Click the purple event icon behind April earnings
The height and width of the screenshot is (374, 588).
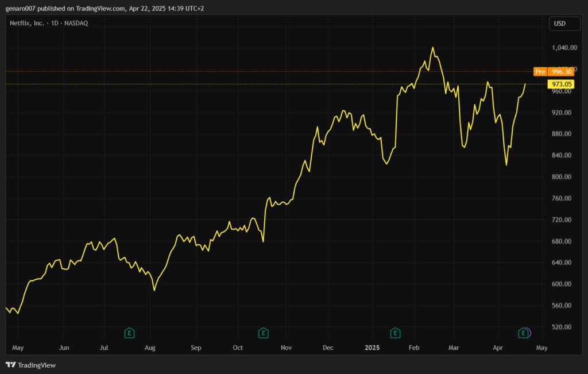529,333
